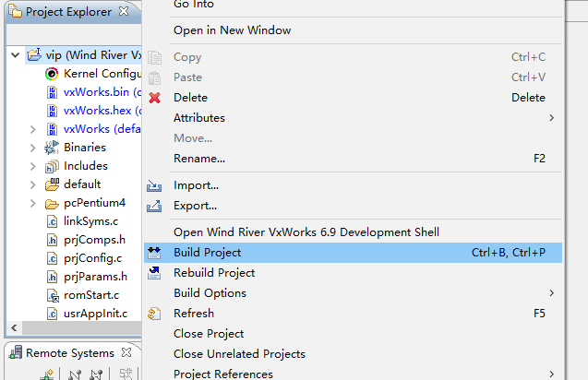Screen dimensions: 588x380
Task: Choose Close Unrelated Projects
Action: 353,353
